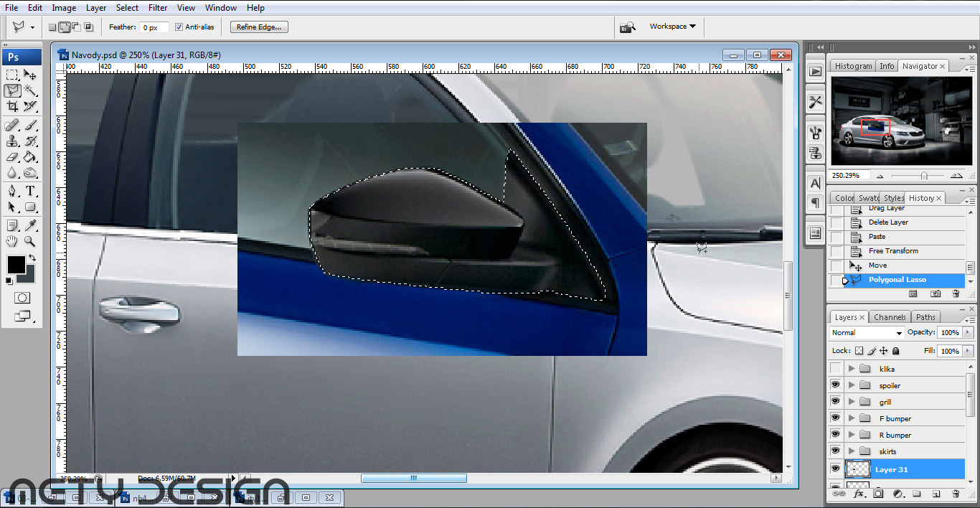Open the Paragraph panel icon

point(816,203)
